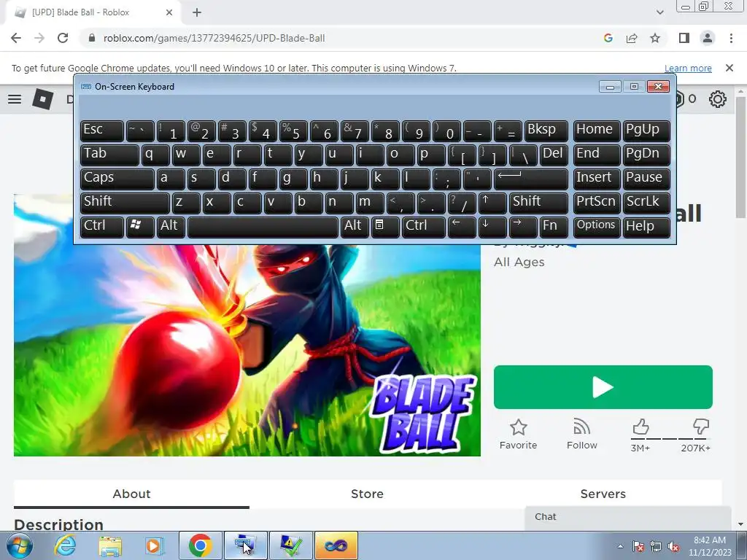
Task: Toggle Fn key on On-Screen Keyboard
Action: pos(554,226)
